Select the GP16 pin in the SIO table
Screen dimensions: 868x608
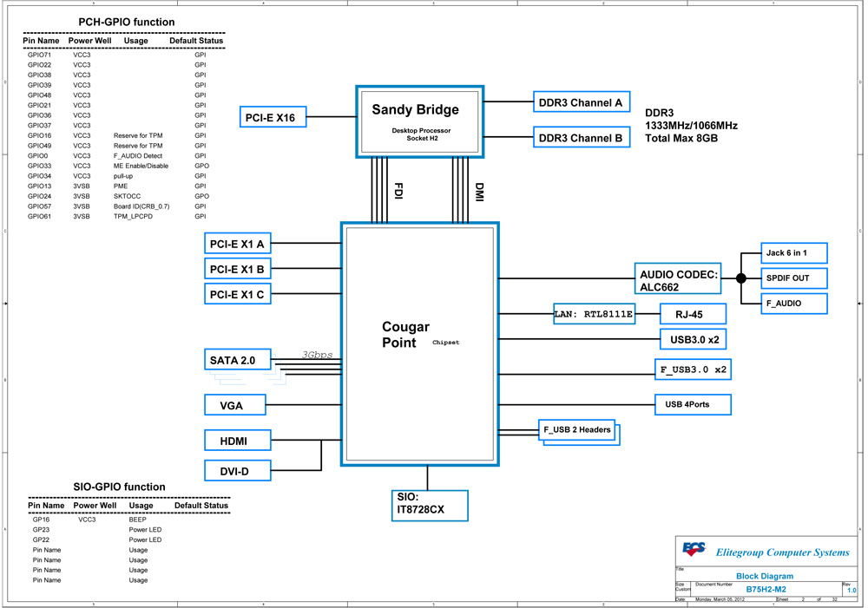pyautogui.click(x=41, y=520)
